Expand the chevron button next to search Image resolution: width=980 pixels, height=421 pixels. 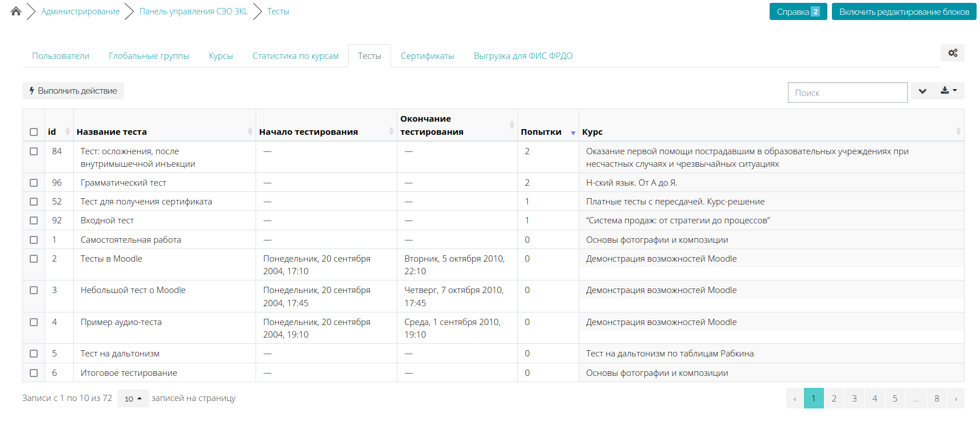pos(922,91)
